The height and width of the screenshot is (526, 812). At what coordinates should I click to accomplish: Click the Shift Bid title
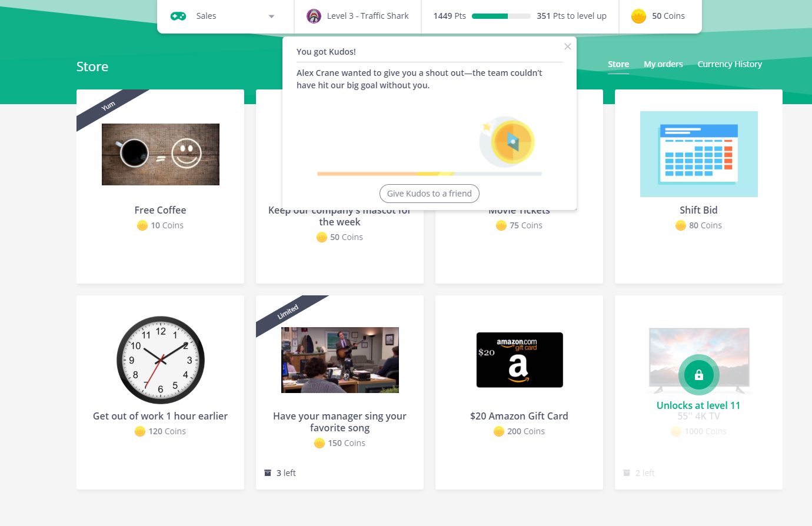[698, 210]
